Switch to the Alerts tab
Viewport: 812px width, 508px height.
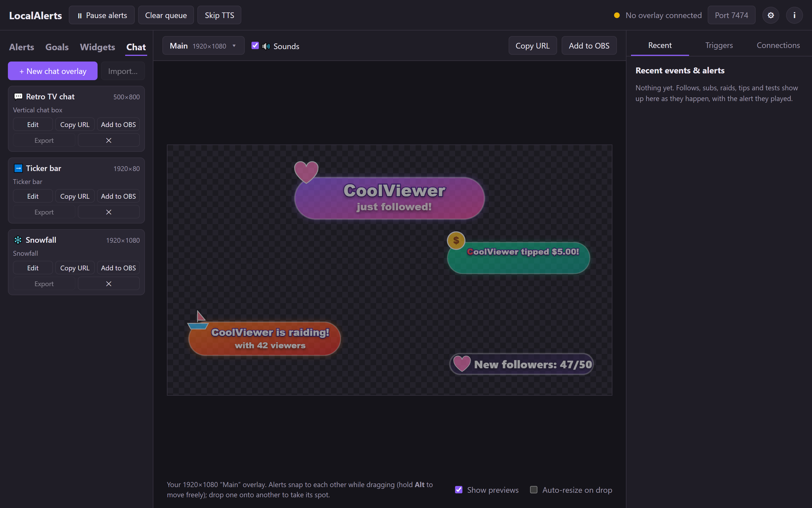21,47
